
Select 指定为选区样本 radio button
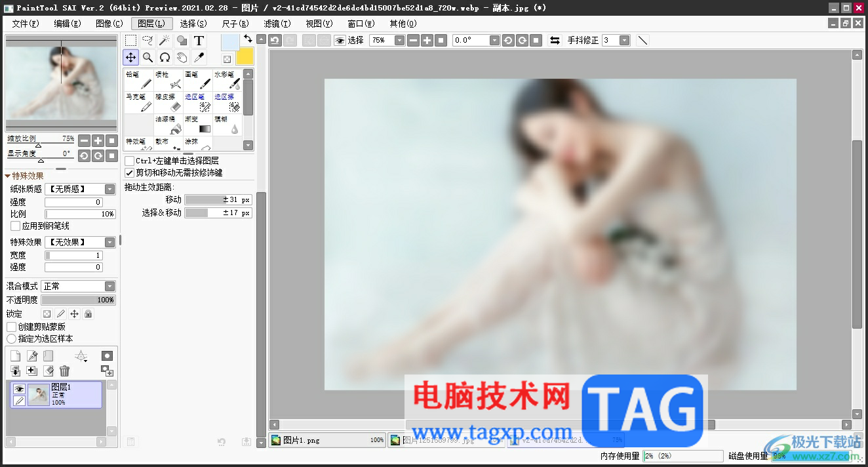11,338
